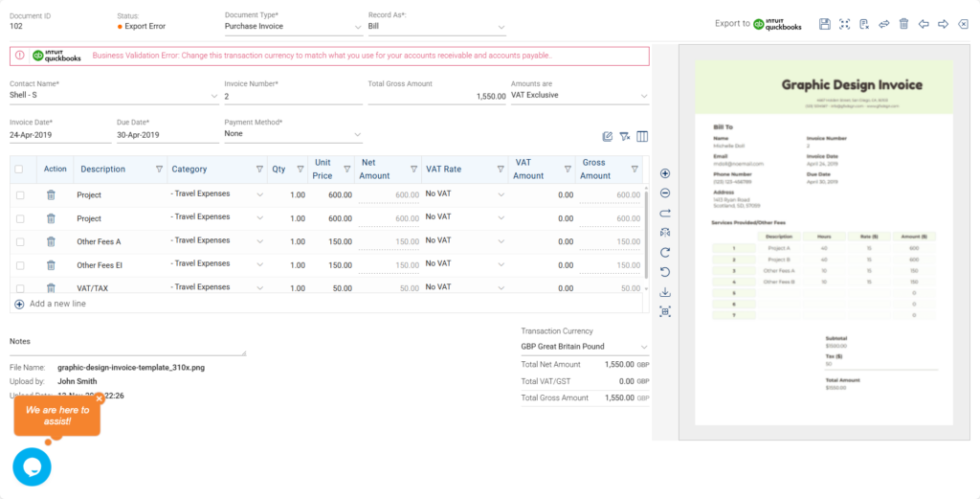This screenshot has height=499, width=980.
Task: Go to previous document arrow
Action: coord(924,24)
